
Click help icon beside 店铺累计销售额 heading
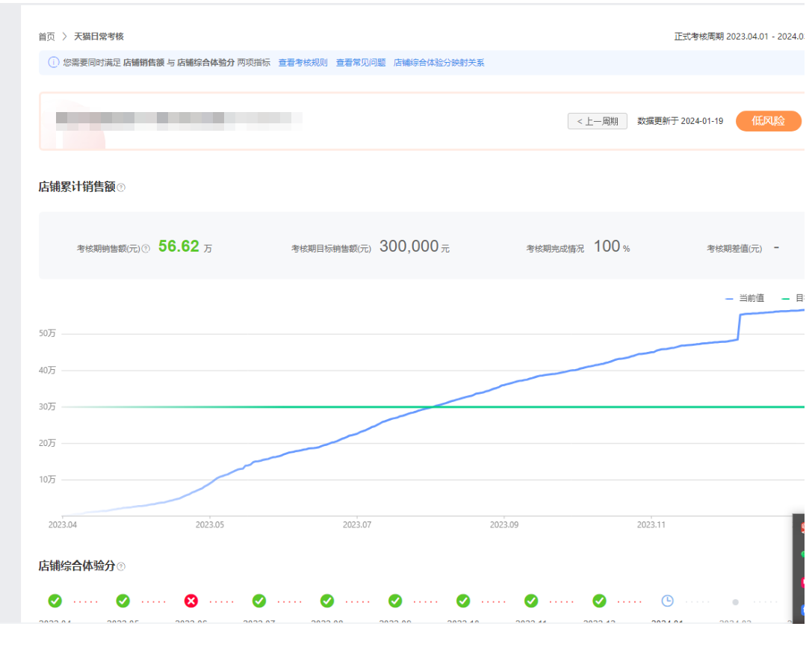121,188
